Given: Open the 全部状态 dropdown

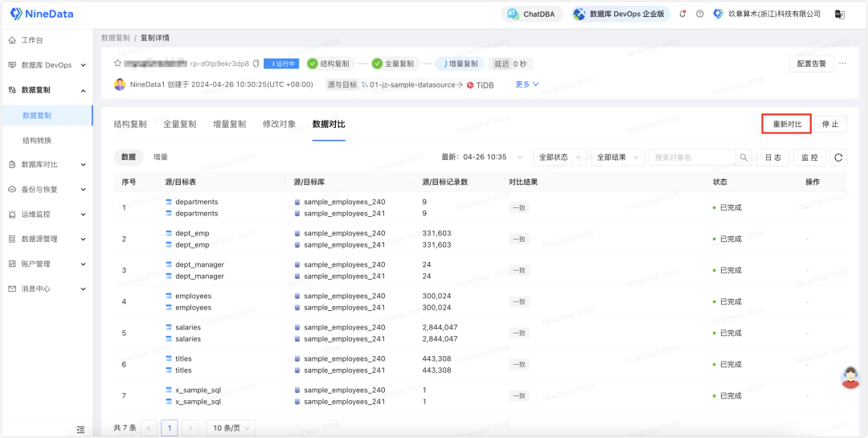Looking at the screenshot, I should (559, 158).
